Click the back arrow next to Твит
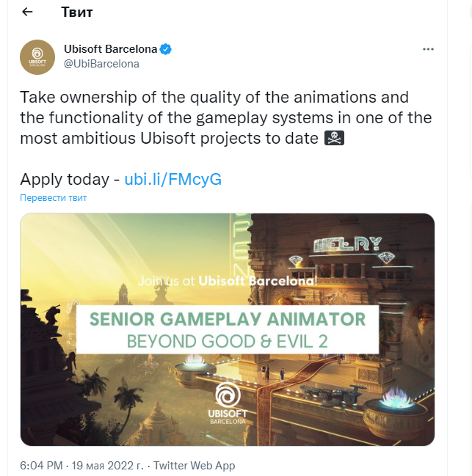Viewport: 472px width, 476px height. pyautogui.click(x=28, y=12)
